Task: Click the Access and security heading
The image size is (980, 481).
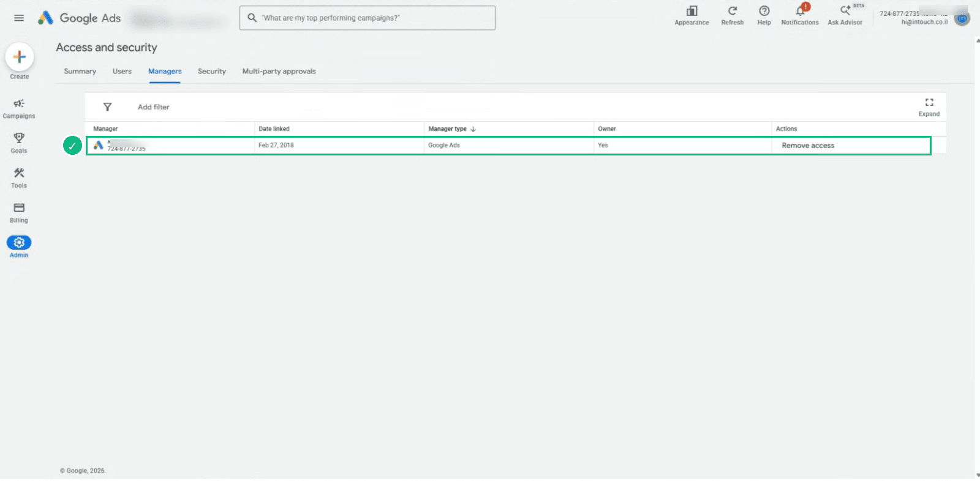Action: click(x=107, y=48)
